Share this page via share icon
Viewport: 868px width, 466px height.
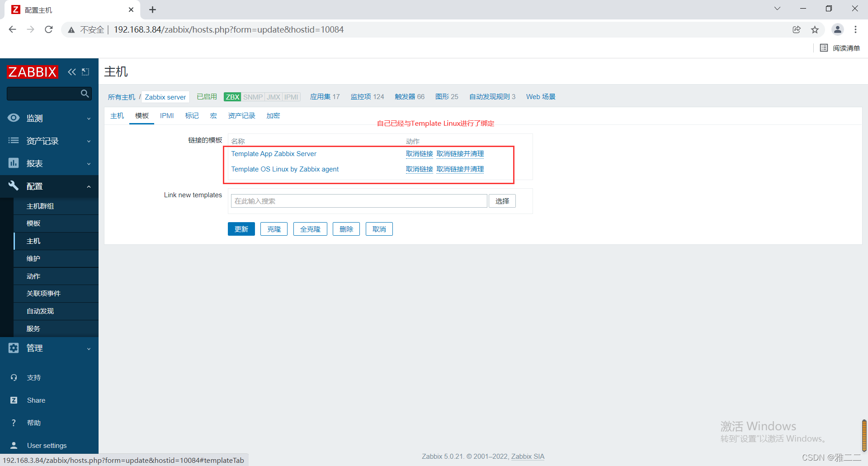click(797, 29)
